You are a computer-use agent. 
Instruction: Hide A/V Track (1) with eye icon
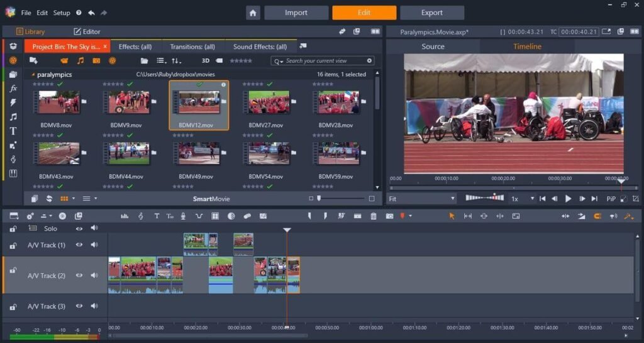pos(79,244)
